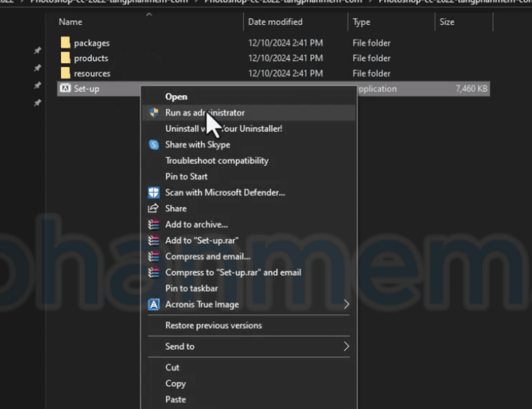The width and height of the screenshot is (532, 409).
Task: Click the Skype icon in context menu
Action: [x=153, y=145]
